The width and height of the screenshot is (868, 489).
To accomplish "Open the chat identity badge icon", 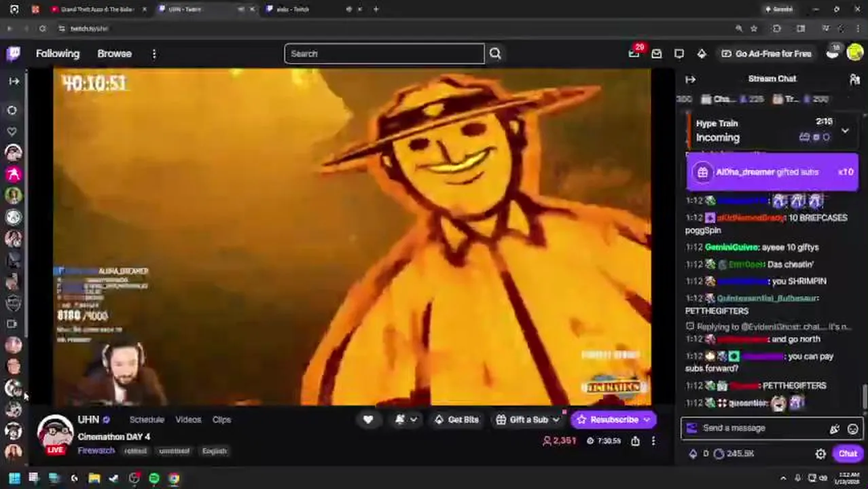I will [691, 428].
